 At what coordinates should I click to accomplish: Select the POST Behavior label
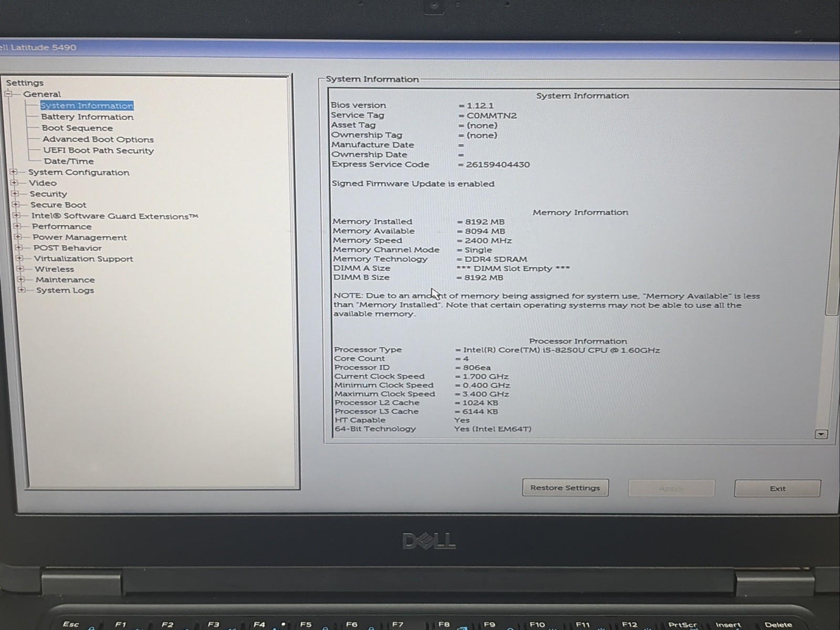[68, 248]
